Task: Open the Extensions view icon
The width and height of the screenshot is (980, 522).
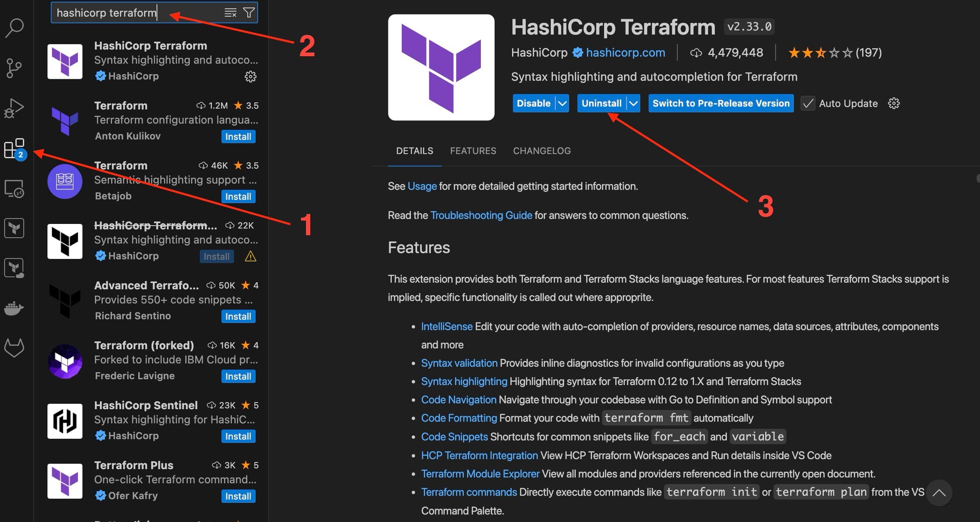Action: [x=15, y=149]
